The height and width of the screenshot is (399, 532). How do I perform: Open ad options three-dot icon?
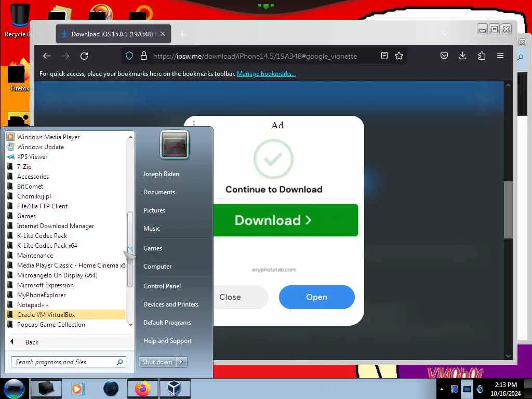pyautogui.click(x=194, y=123)
